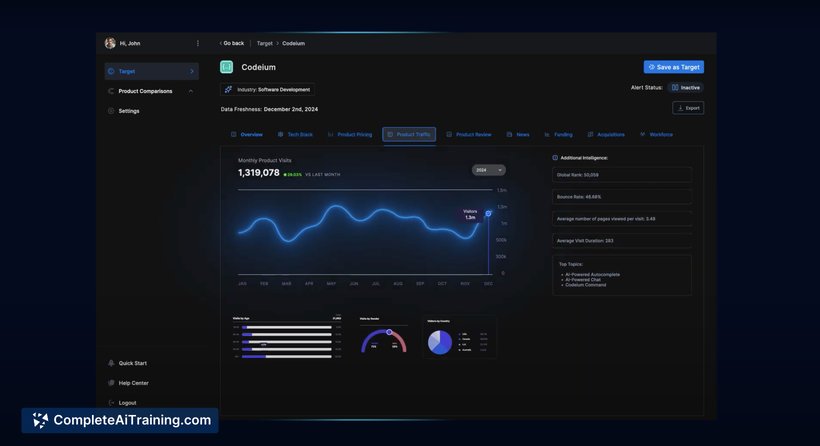Click the Product Comparisons sidebar icon
This screenshot has width=820, height=446.
(111, 91)
